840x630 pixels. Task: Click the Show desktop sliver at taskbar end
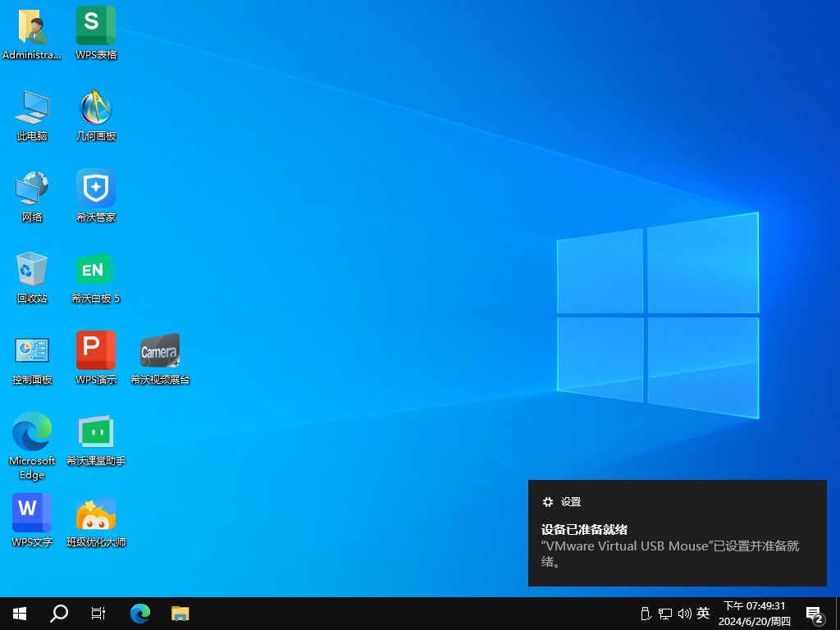click(x=838, y=614)
